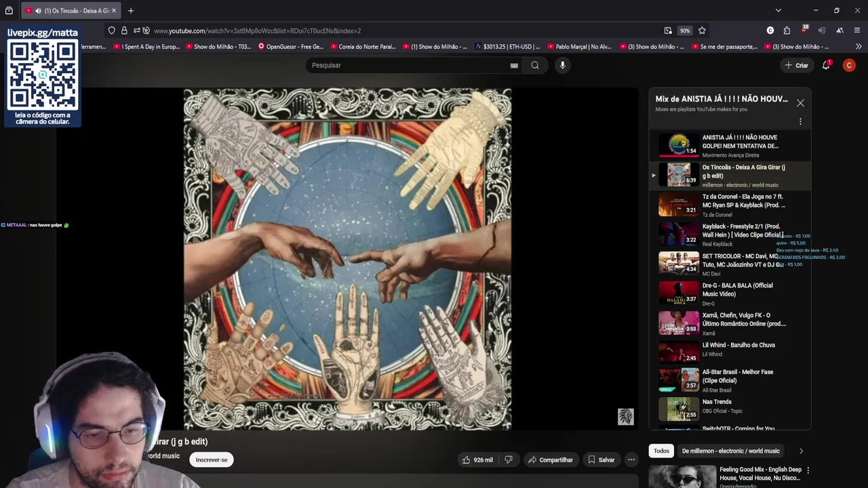Open more actions ellipsis under video
Screen dimensions: 868x488
coord(631,460)
